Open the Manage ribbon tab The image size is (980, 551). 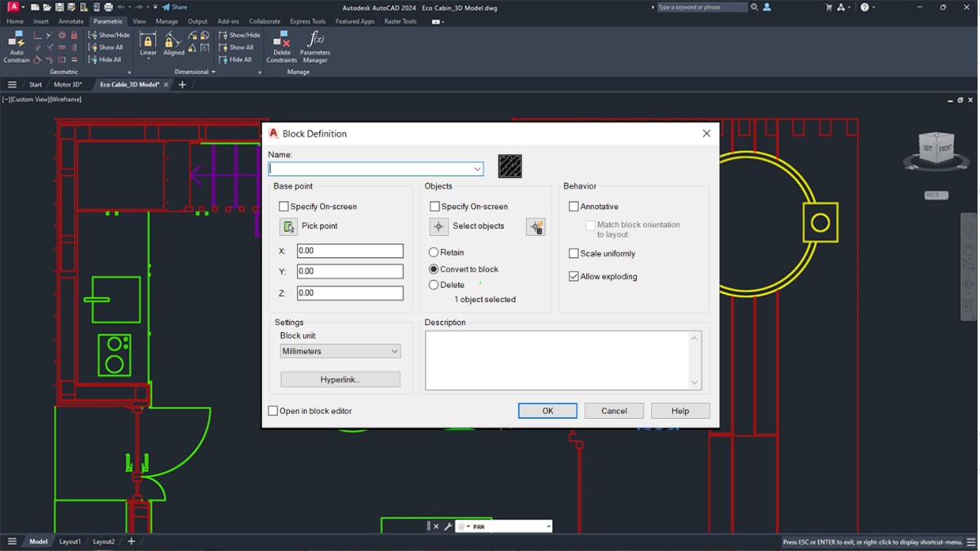click(167, 21)
